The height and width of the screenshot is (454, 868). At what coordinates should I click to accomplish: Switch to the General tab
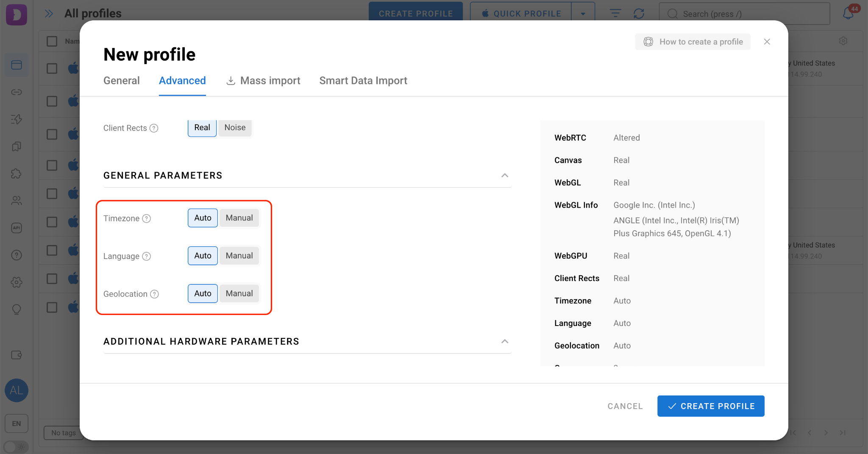pos(121,81)
